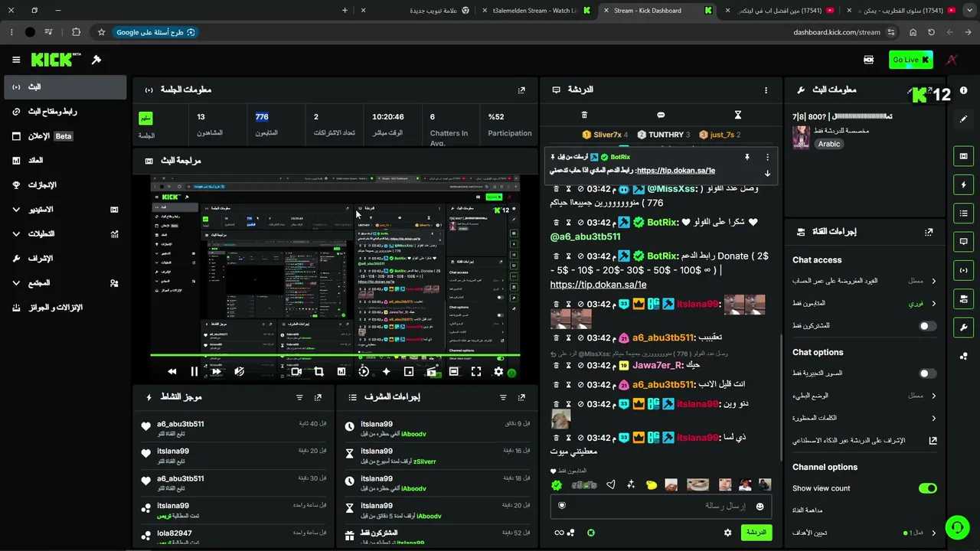Click the green الدردشة send button
Screen dimensions: 980x551
[756, 533]
